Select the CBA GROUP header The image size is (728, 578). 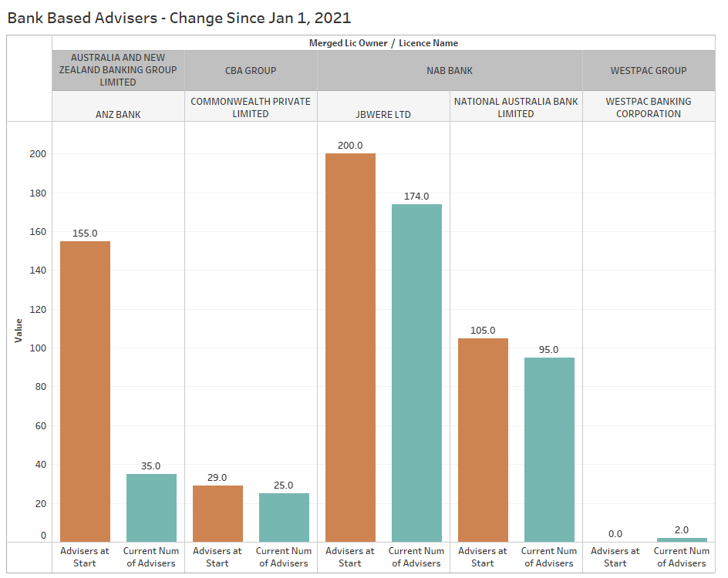pyautogui.click(x=251, y=70)
